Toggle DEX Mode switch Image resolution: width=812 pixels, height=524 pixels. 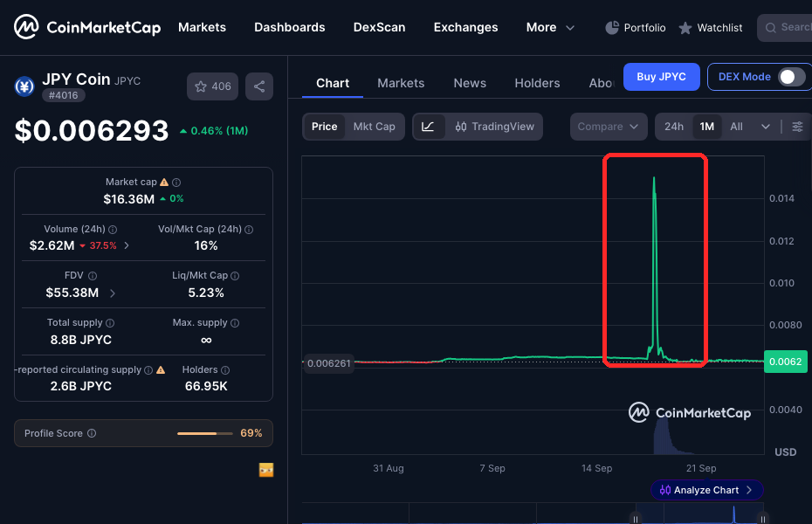point(792,77)
